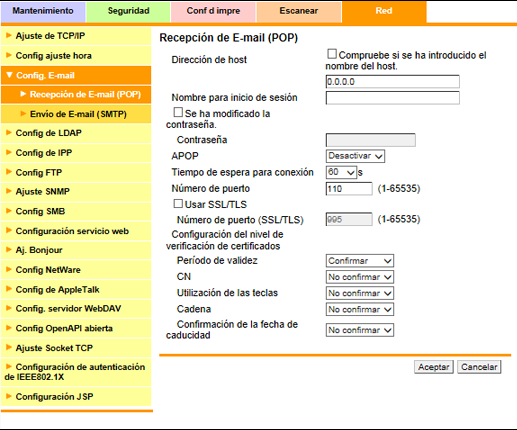
Task: Open the Período de validez dropdown
Action: (x=360, y=261)
